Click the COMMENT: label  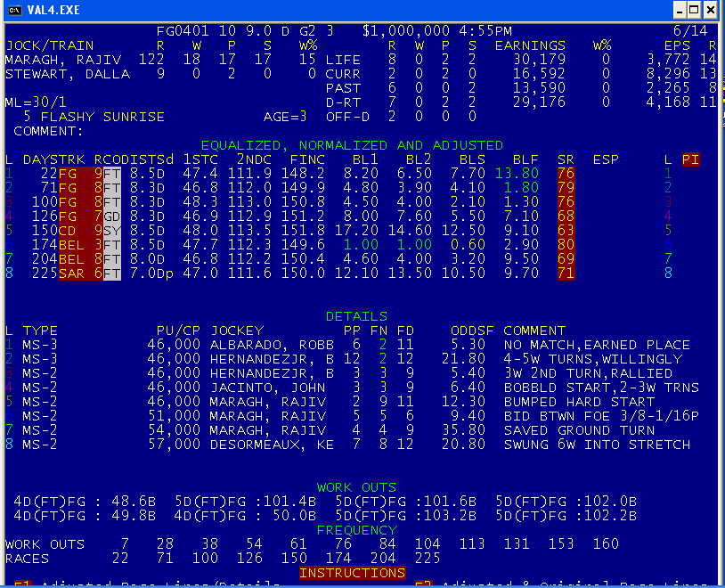point(49,131)
